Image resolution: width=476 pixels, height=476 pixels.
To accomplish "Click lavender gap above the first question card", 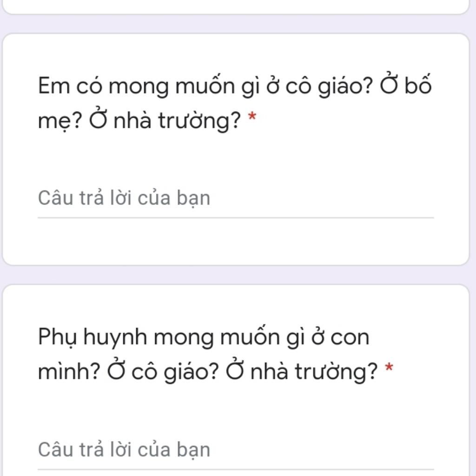I will [235, 24].
